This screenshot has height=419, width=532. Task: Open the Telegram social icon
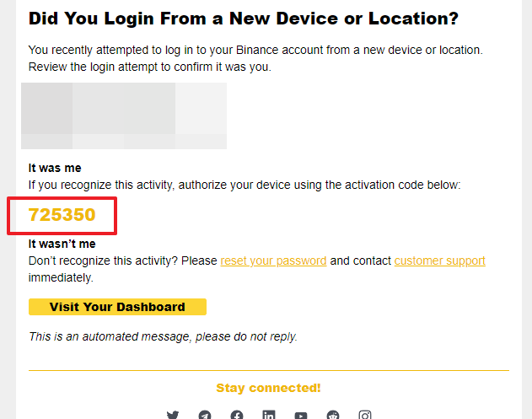coord(205,415)
